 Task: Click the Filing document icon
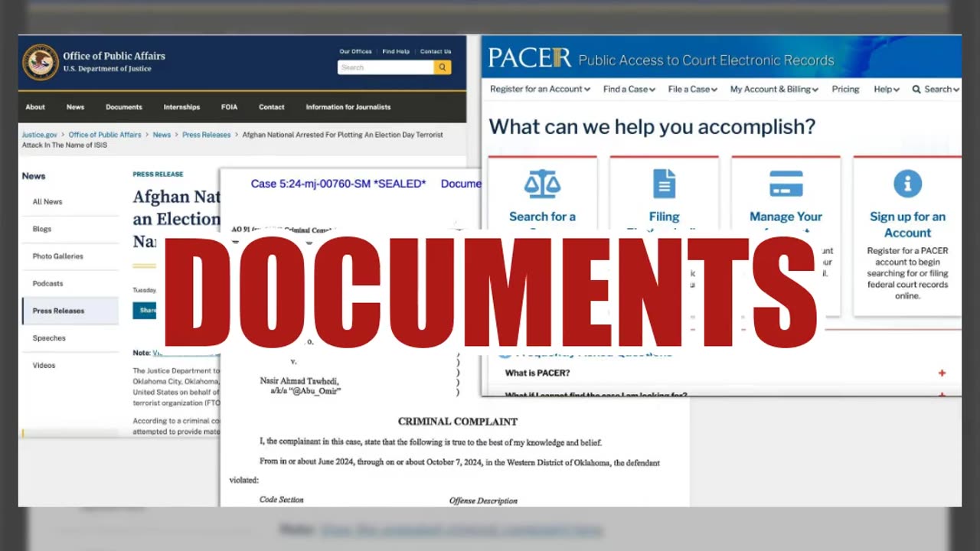click(x=664, y=184)
